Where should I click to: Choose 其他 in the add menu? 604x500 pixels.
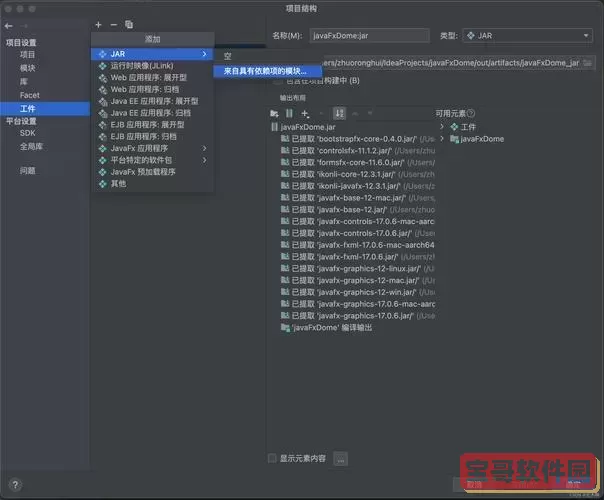152,184
